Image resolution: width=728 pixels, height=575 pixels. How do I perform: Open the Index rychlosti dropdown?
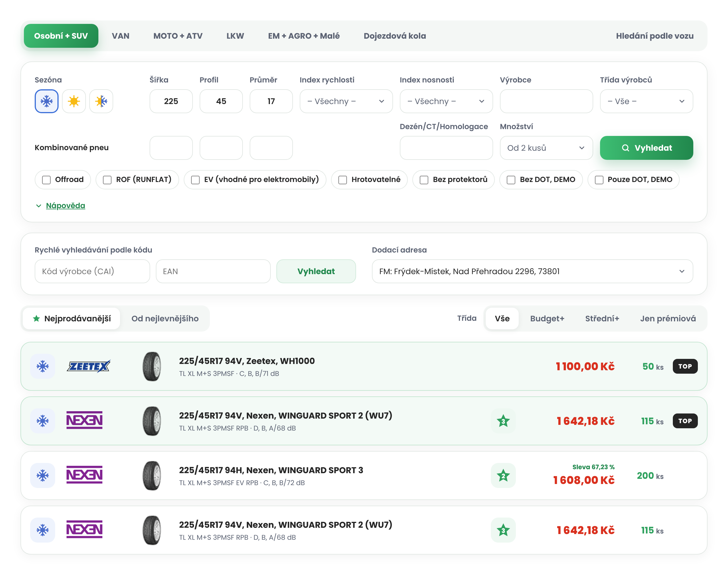tap(346, 101)
